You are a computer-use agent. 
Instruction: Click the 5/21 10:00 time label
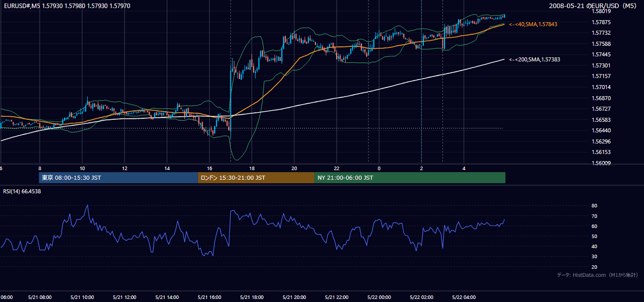pos(82,297)
